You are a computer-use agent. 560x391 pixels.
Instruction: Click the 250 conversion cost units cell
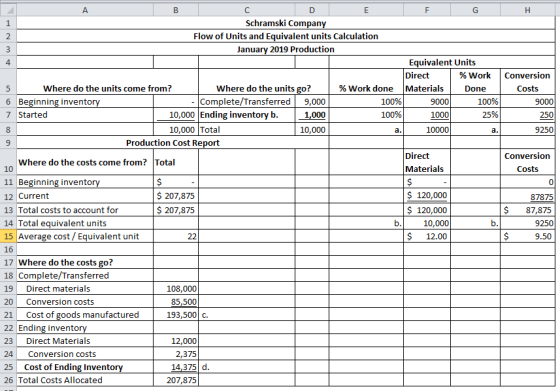(x=528, y=115)
